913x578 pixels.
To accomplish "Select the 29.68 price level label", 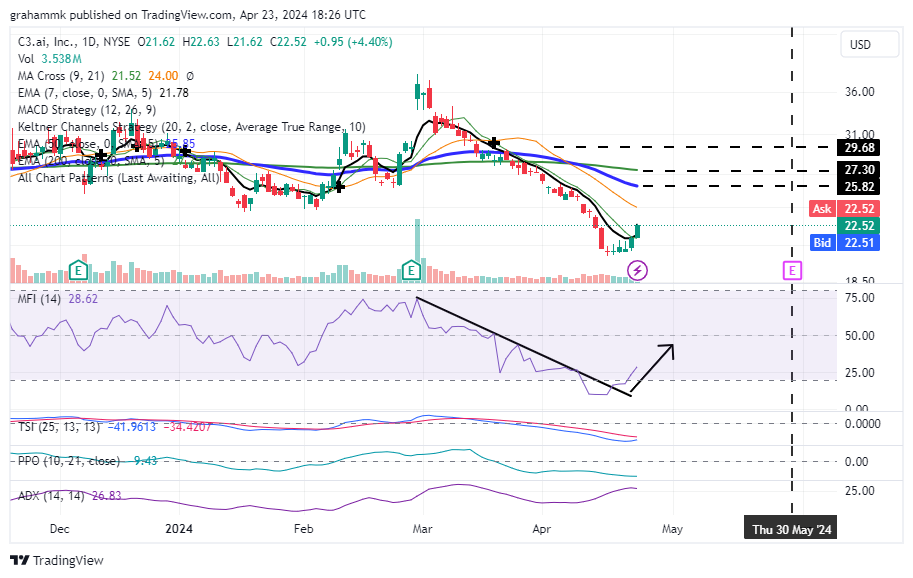I will (858, 148).
